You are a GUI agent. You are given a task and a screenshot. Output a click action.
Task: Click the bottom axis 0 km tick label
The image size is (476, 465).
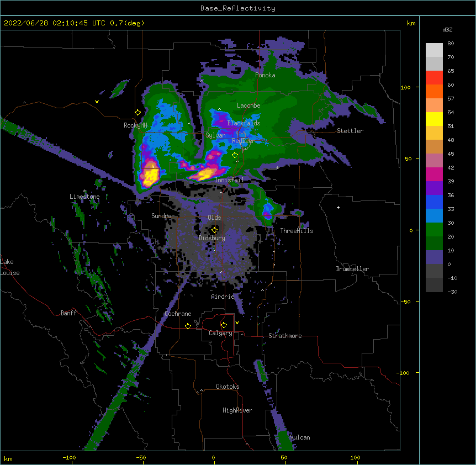213,457
